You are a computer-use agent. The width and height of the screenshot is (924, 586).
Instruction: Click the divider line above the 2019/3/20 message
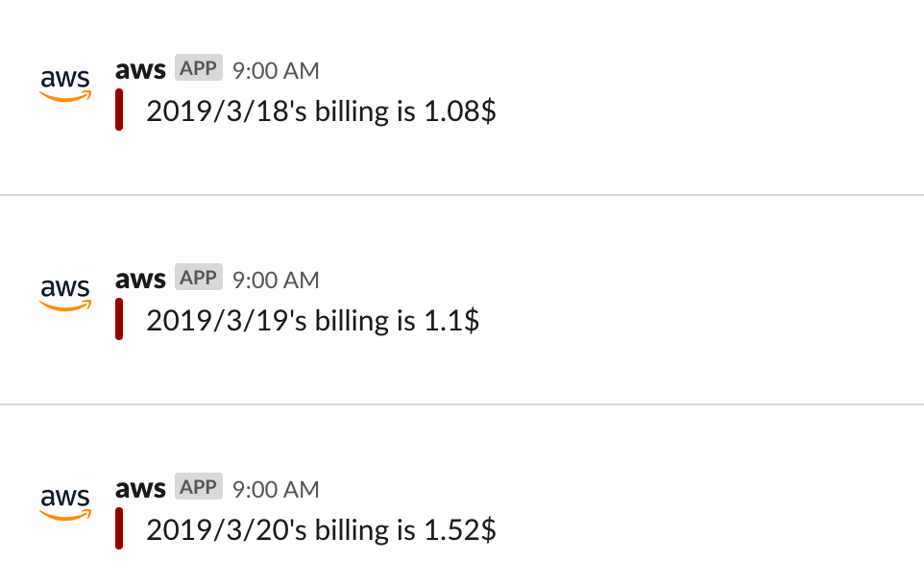[x=462, y=404]
